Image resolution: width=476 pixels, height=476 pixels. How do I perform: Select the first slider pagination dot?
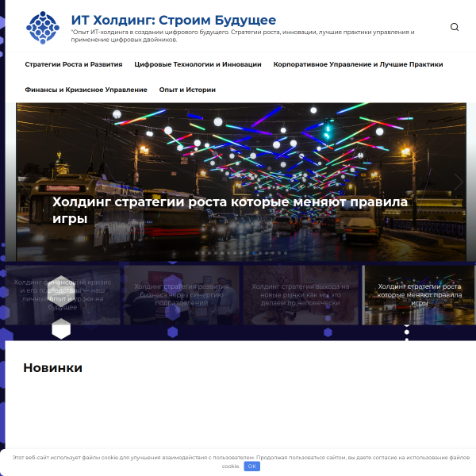point(197,253)
